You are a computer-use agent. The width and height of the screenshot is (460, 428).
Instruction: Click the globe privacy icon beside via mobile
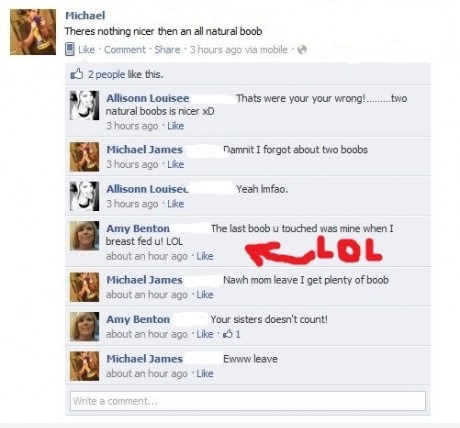pos(302,50)
